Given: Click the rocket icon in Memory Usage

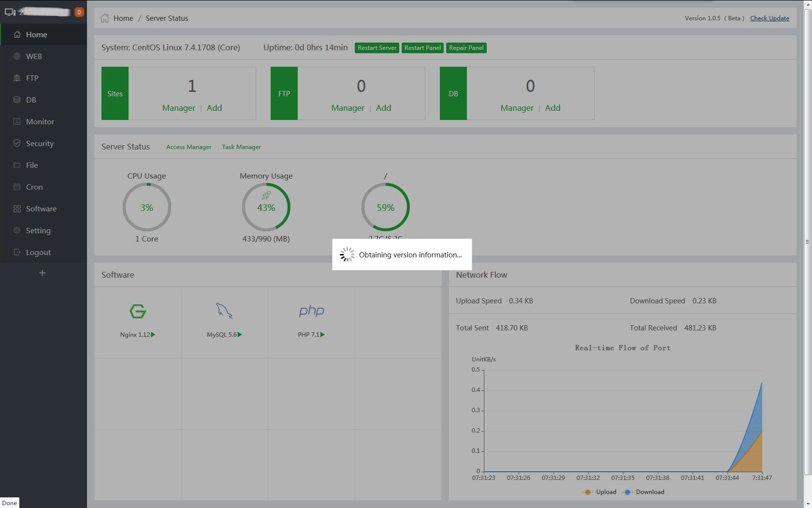Looking at the screenshot, I should tap(266, 195).
